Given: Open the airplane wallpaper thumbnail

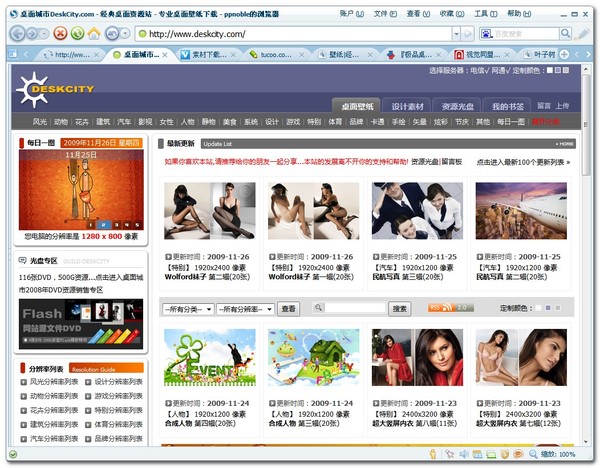Looking at the screenshot, I should point(521,211).
